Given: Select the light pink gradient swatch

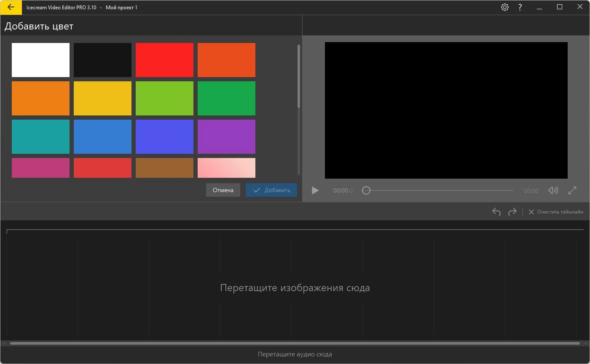Looking at the screenshot, I should coord(226,168).
